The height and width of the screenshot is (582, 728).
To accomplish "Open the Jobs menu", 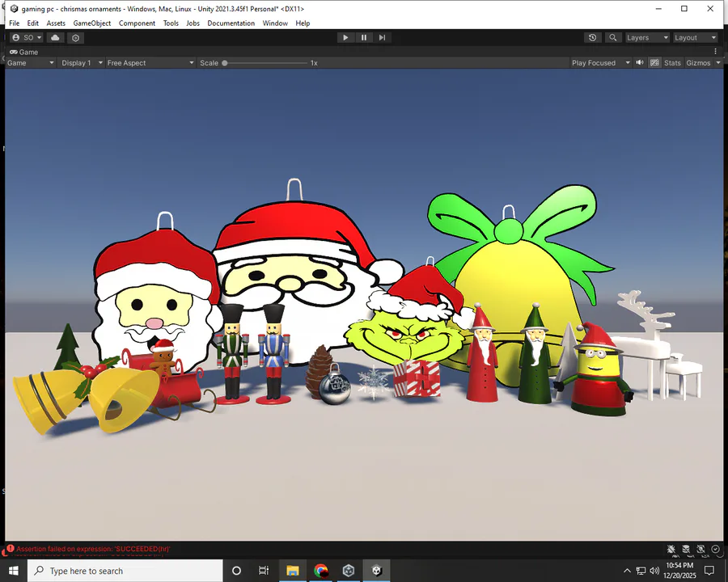I will pos(193,23).
